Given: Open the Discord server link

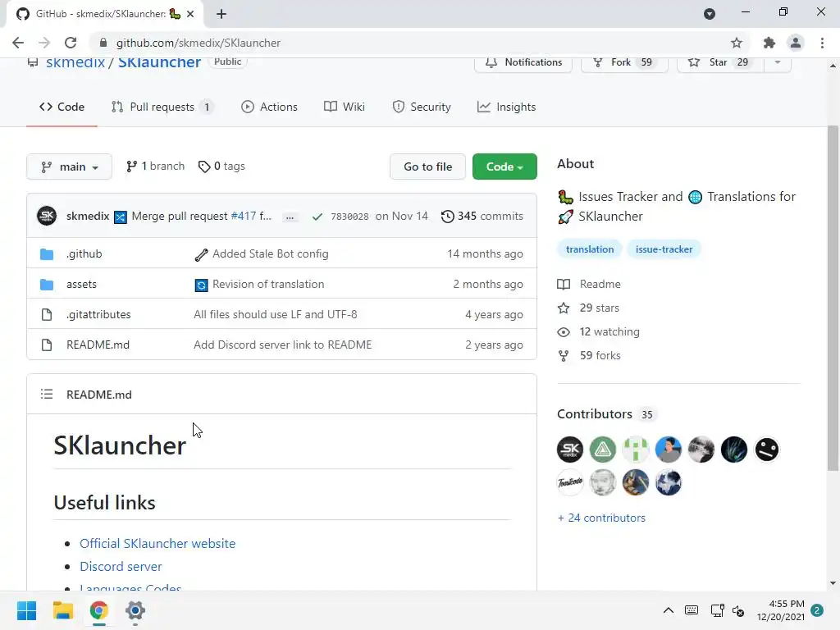Looking at the screenshot, I should (121, 566).
